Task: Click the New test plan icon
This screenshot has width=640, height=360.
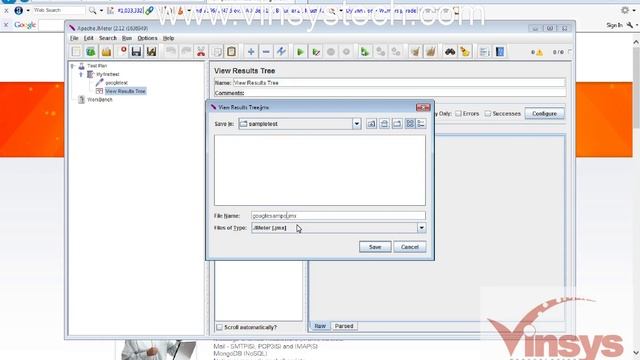Action: click(x=76, y=52)
